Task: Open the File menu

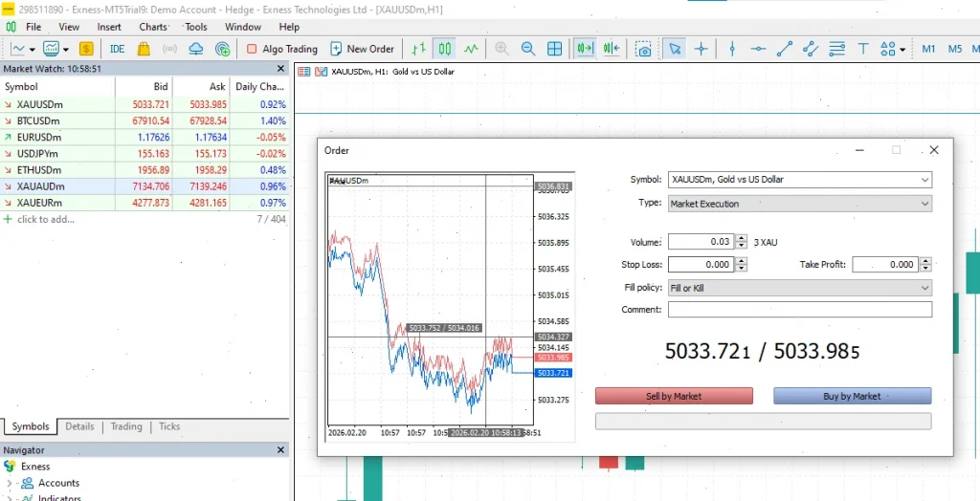Action: [x=33, y=27]
